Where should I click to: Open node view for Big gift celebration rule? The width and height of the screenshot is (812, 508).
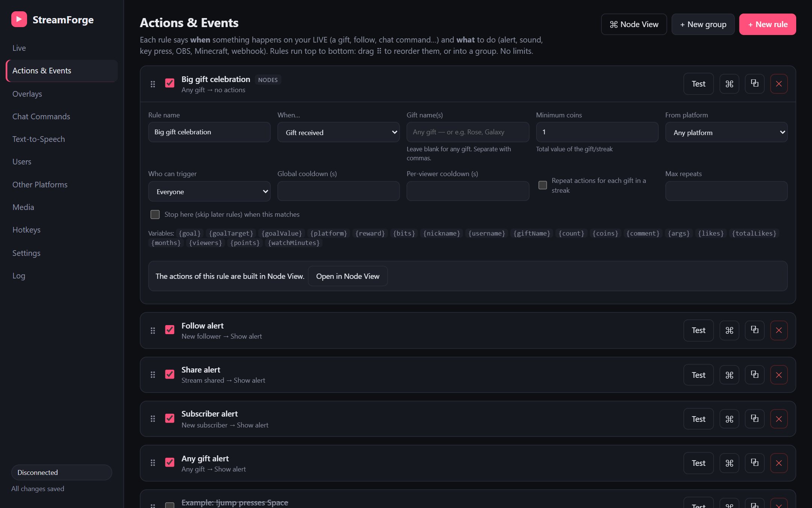click(x=729, y=84)
